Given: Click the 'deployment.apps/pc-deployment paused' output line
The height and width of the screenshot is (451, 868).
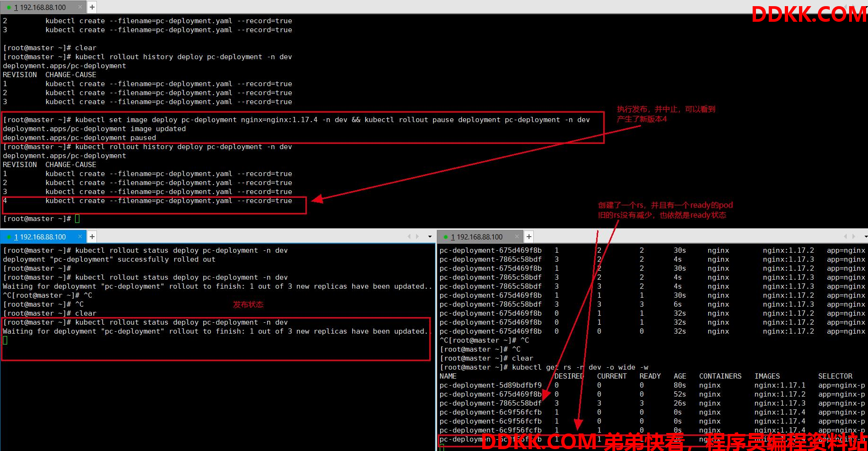Looking at the screenshot, I should point(79,138).
